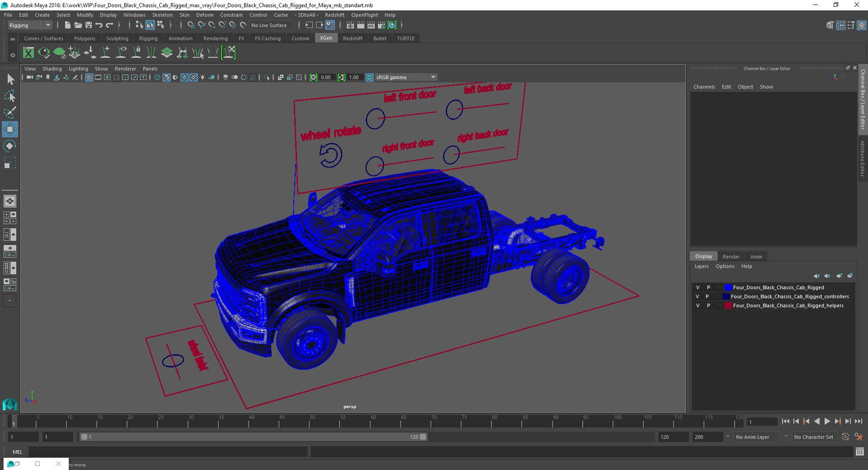Toggle playback P of Rigged_helpers layer
This screenshot has height=470, width=868.
(x=708, y=305)
